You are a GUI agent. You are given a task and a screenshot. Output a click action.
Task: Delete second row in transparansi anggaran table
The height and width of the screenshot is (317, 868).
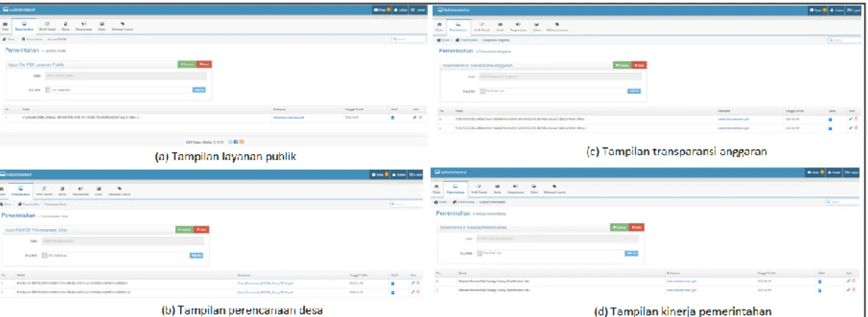pyautogui.click(x=855, y=128)
